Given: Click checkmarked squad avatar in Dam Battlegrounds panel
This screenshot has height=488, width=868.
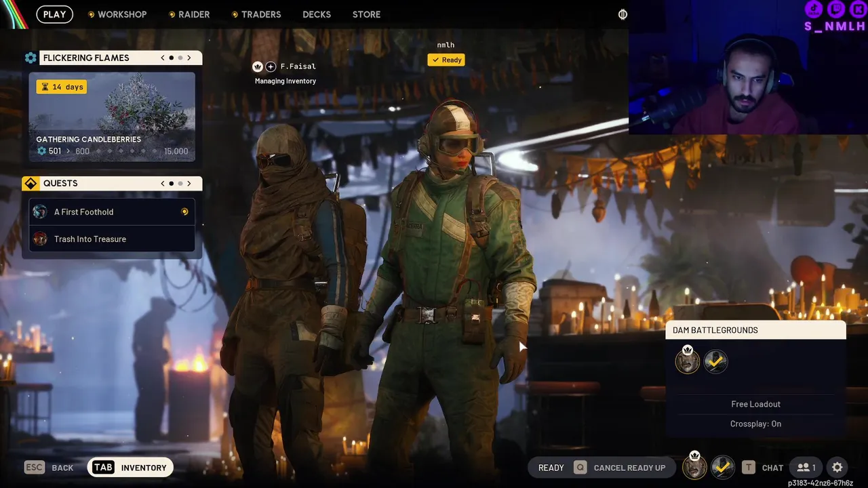Looking at the screenshot, I should (x=715, y=361).
